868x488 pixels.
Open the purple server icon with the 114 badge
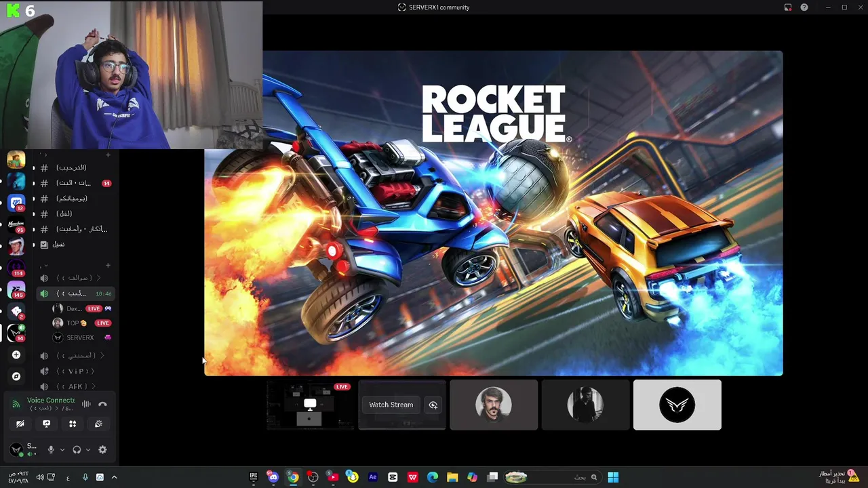[x=16, y=268]
